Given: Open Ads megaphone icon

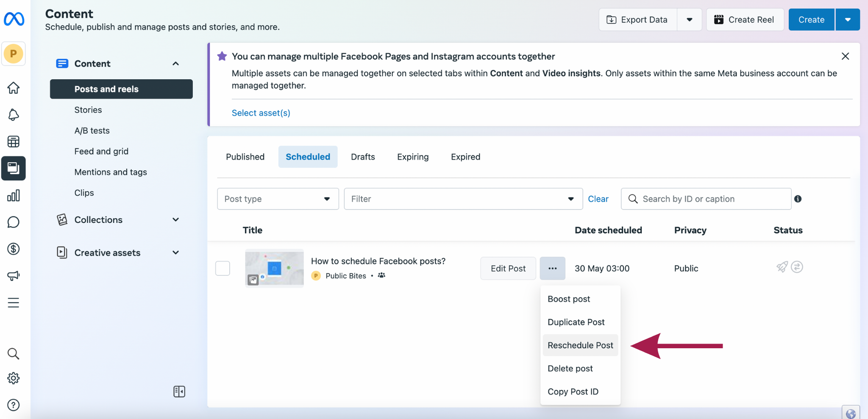Looking at the screenshot, I should click(14, 276).
